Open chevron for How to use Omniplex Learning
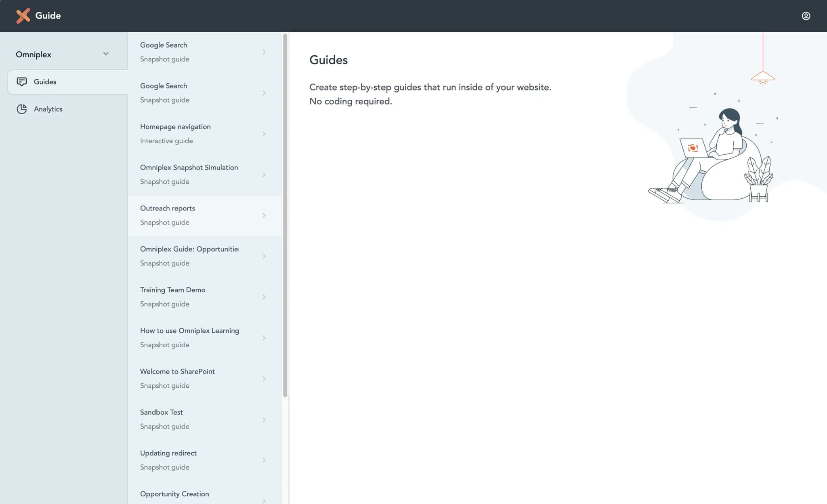This screenshot has width=827, height=504. point(264,338)
